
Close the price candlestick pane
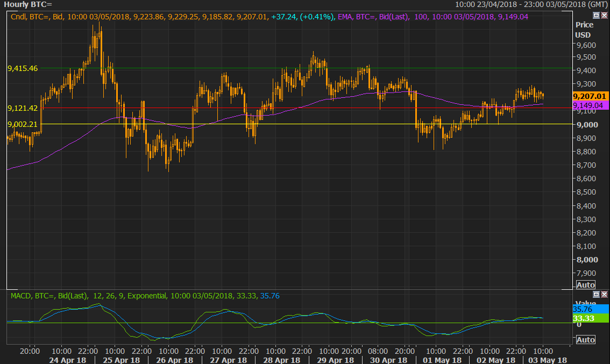coord(604,16)
